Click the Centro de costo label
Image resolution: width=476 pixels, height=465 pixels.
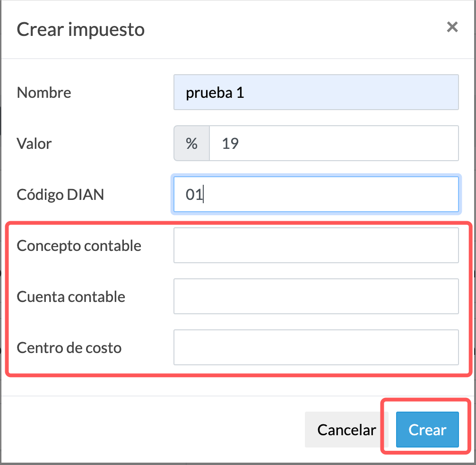69,348
